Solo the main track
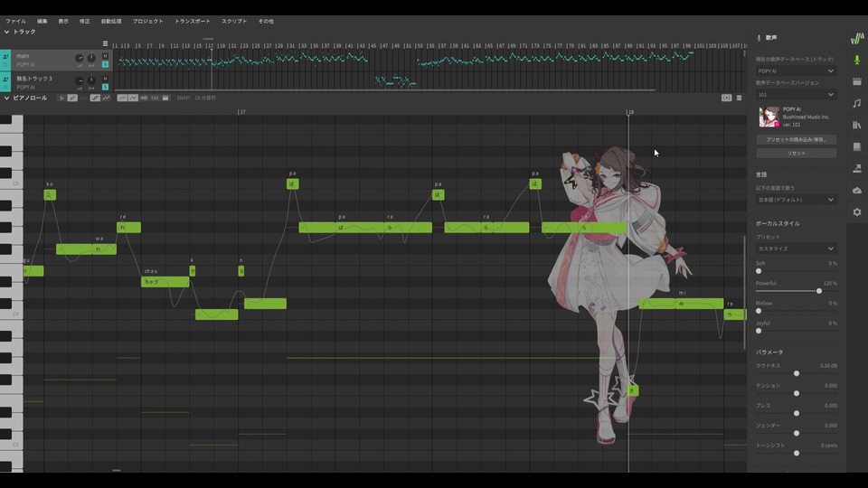 (105, 64)
